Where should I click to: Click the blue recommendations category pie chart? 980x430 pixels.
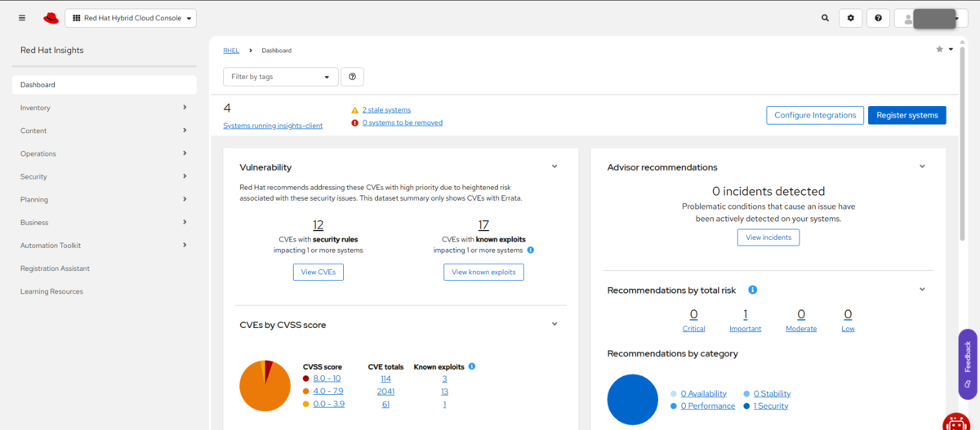pos(633,400)
